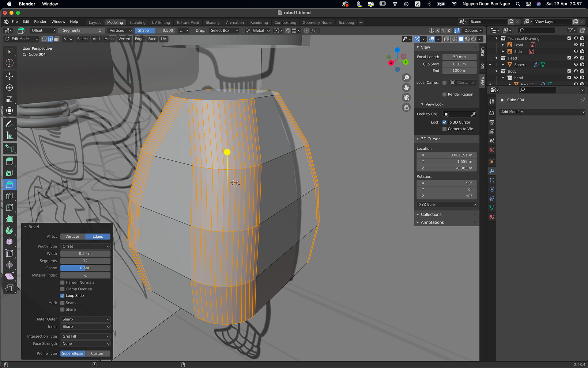Open Miter Outer Sharp dropdown
Image resolution: width=588 pixels, height=368 pixels.
(x=85, y=320)
